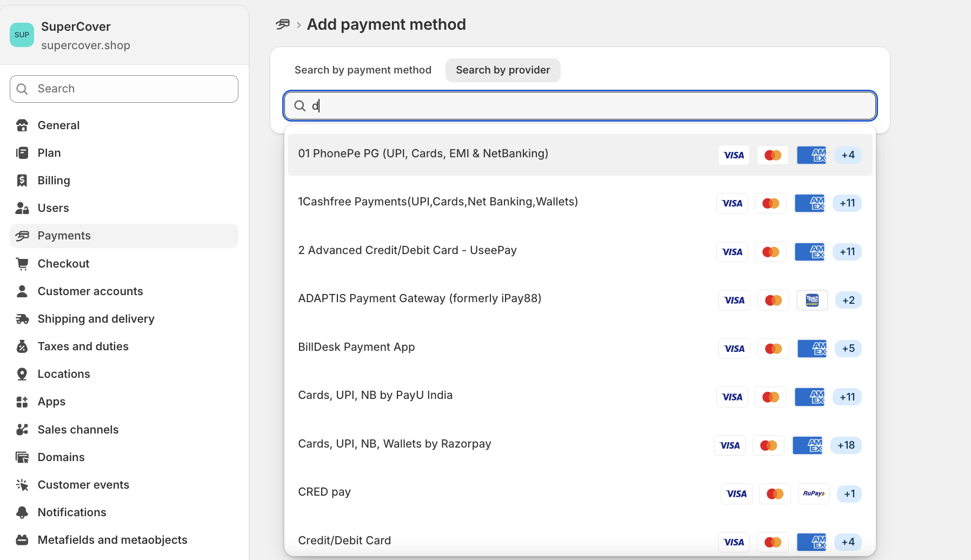
Task: Click the Plan icon in sidebar
Action: 22,153
